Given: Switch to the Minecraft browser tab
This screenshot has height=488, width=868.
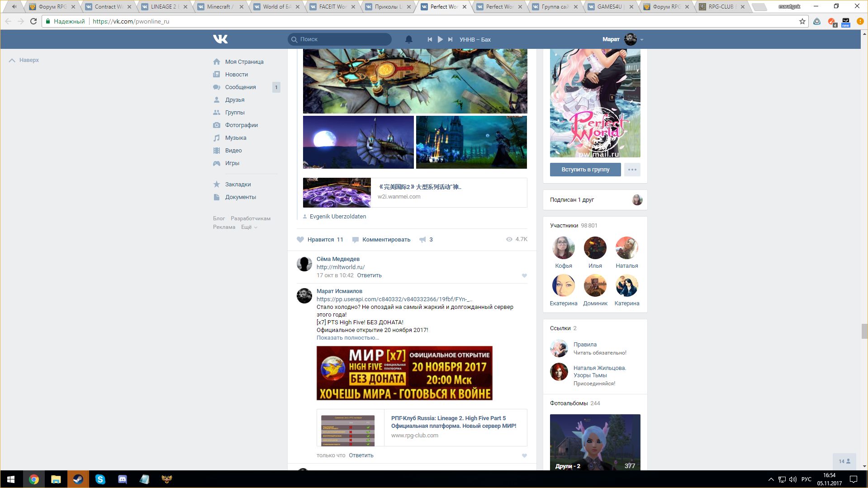Looking at the screenshot, I should 219,7.
